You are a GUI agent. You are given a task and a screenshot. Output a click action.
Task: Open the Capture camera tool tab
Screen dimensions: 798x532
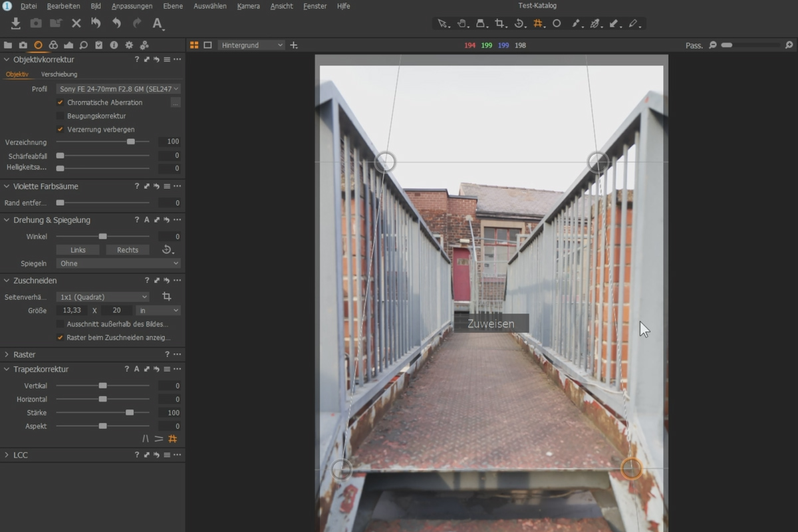pos(23,45)
